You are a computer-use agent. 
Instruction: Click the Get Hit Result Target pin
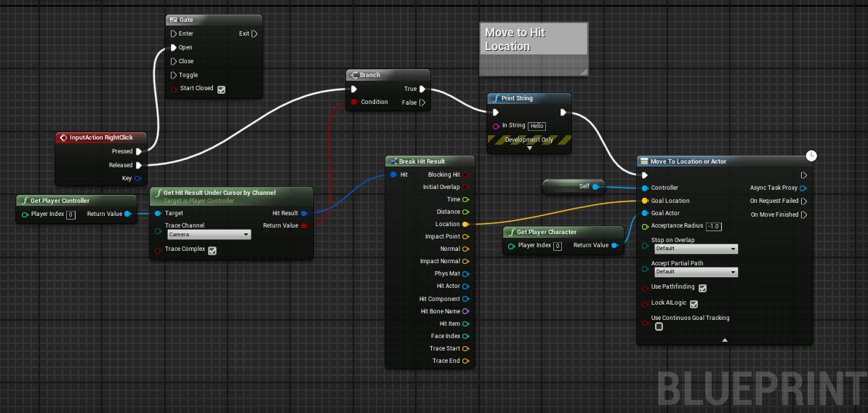point(158,213)
